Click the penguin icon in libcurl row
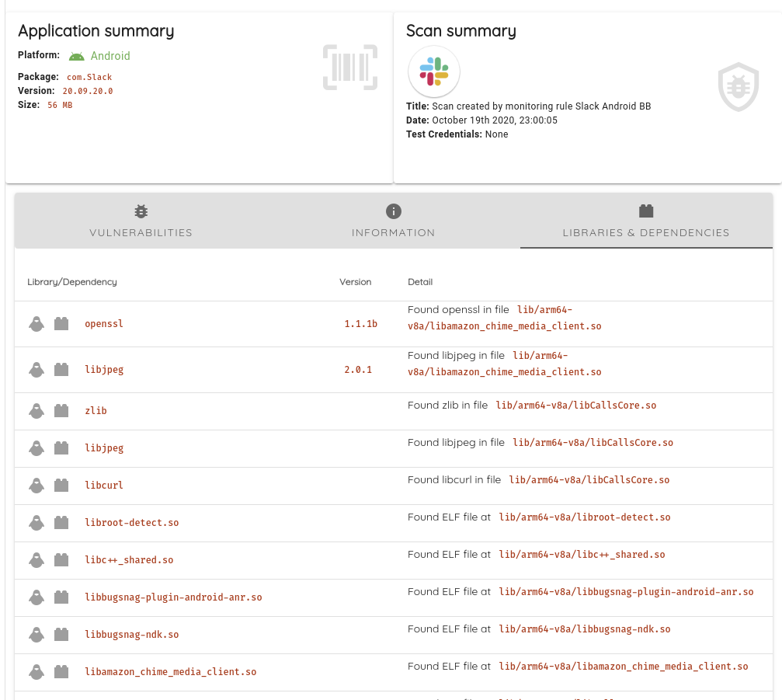 click(x=36, y=486)
